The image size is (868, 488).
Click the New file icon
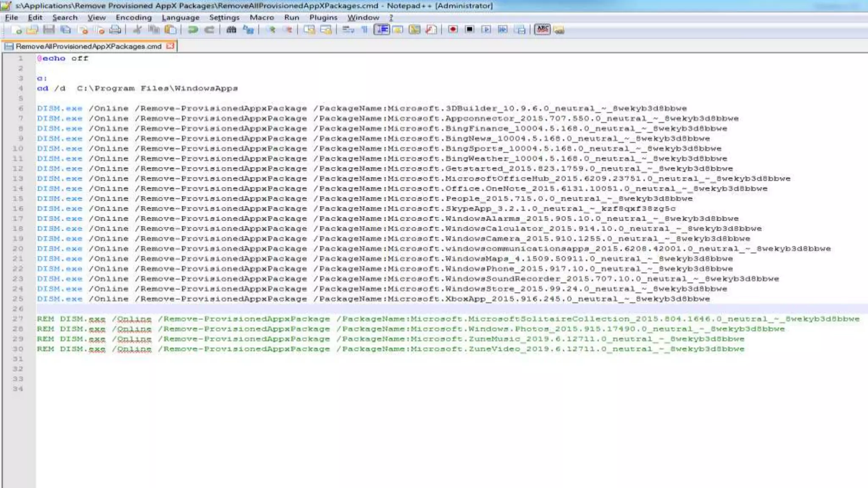(17, 30)
